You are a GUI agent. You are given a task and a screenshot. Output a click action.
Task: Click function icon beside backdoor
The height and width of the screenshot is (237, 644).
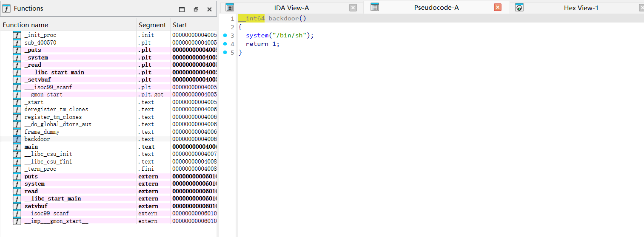(x=17, y=139)
